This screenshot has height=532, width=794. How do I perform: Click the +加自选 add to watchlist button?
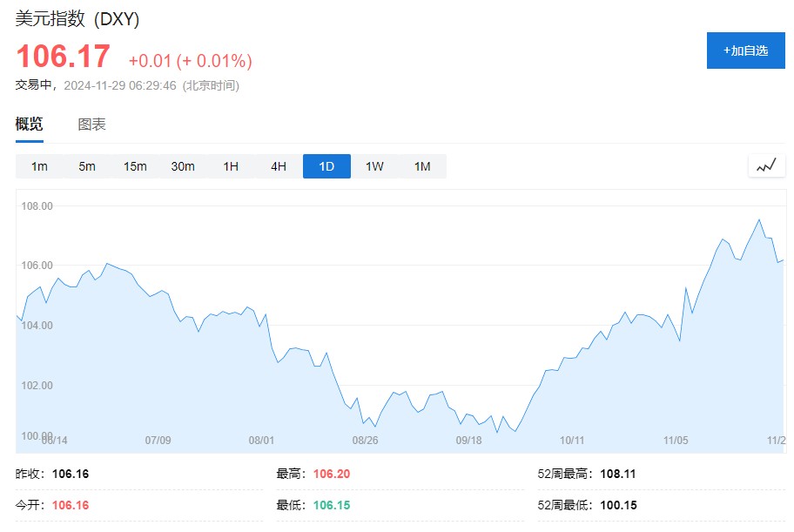click(745, 51)
